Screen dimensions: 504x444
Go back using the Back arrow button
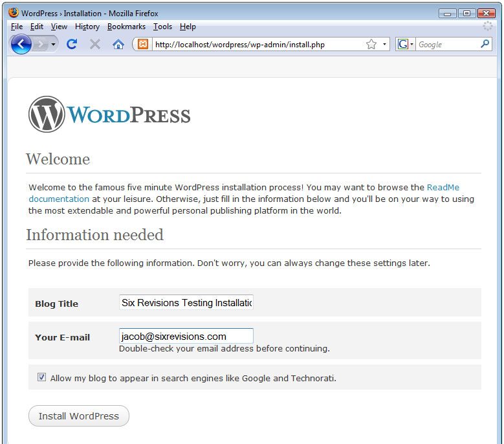[21, 44]
